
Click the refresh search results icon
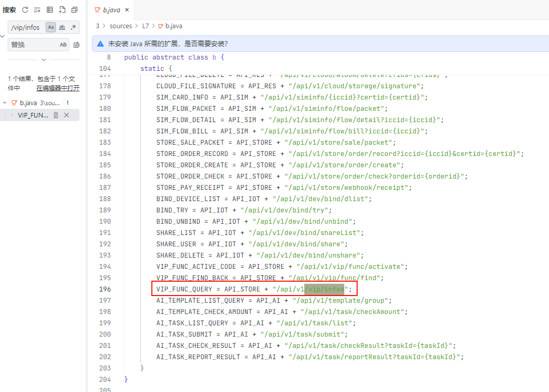click(25, 10)
